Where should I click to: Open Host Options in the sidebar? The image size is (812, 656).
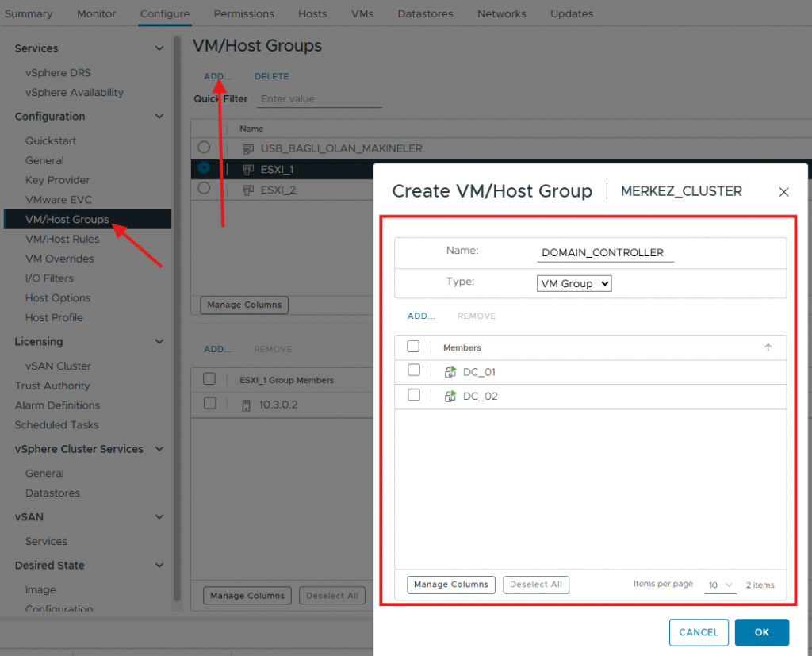click(x=58, y=298)
